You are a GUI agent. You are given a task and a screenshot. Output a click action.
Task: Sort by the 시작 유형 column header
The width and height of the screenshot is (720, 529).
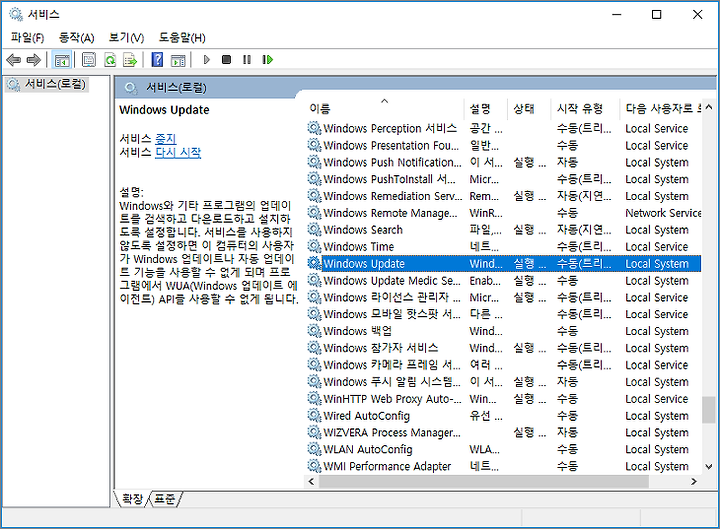pyautogui.click(x=585, y=109)
